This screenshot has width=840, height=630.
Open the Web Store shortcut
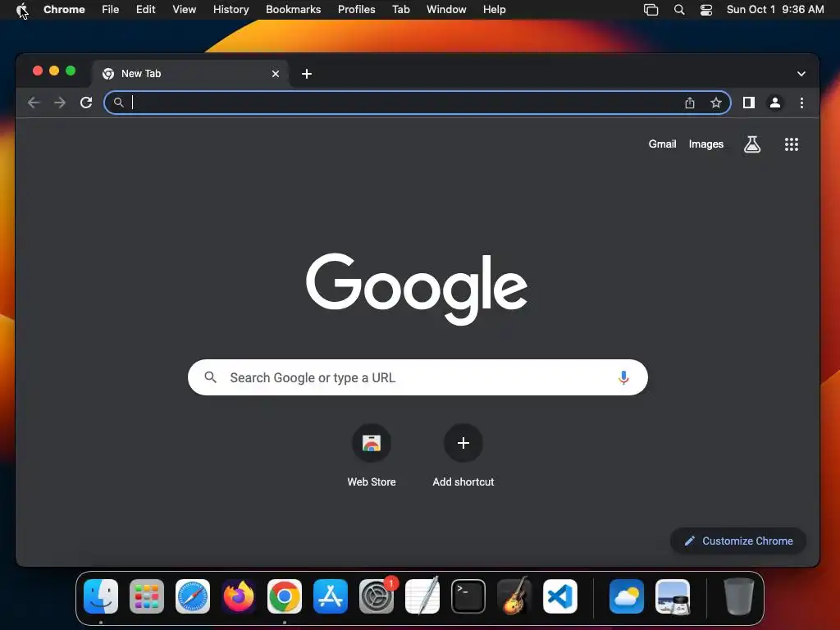coord(372,455)
